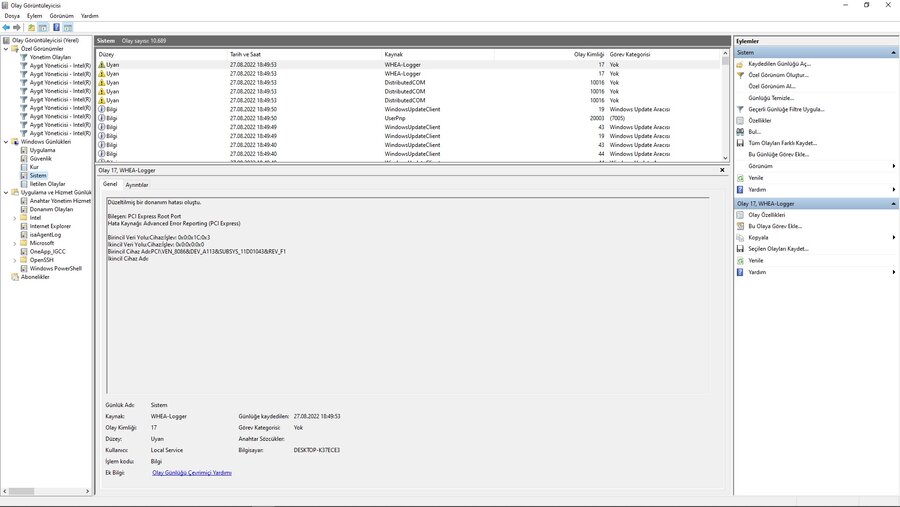Click the Donanım Olayları log icon
This screenshot has height=507, width=900.
point(24,210)
